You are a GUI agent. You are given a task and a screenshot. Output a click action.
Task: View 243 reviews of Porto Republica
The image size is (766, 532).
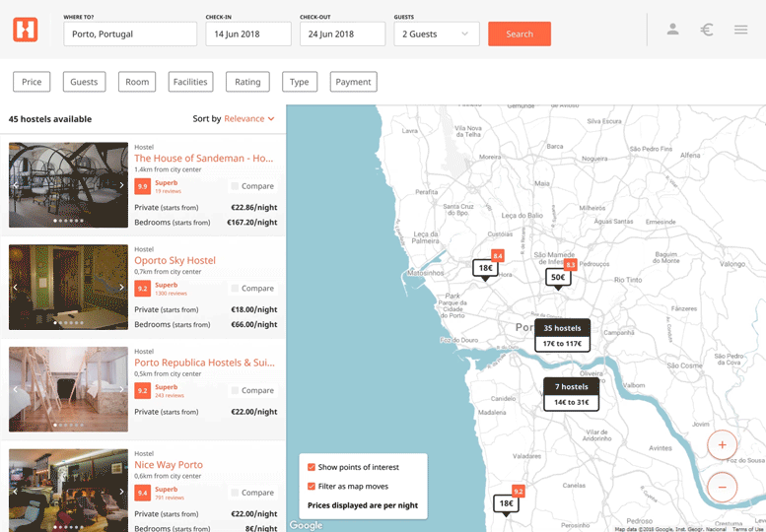pyautogui.click(x=170, y=395)
